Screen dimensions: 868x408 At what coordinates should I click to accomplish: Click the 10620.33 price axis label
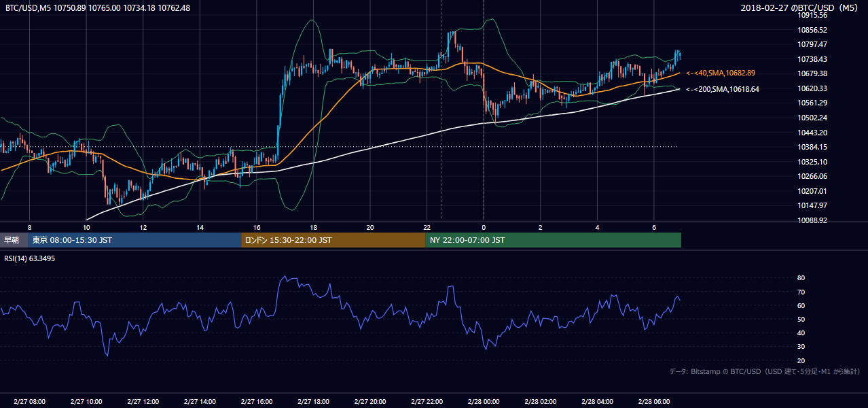(812, 88)
